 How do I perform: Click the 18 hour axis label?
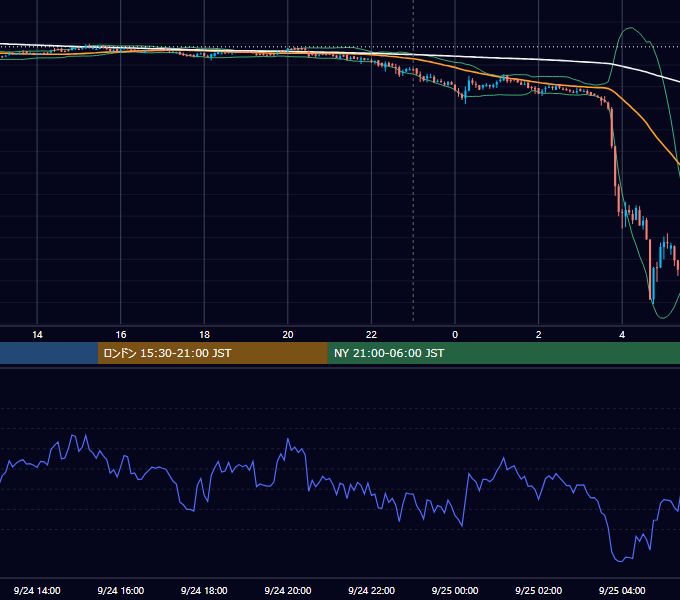click(204, 335)
